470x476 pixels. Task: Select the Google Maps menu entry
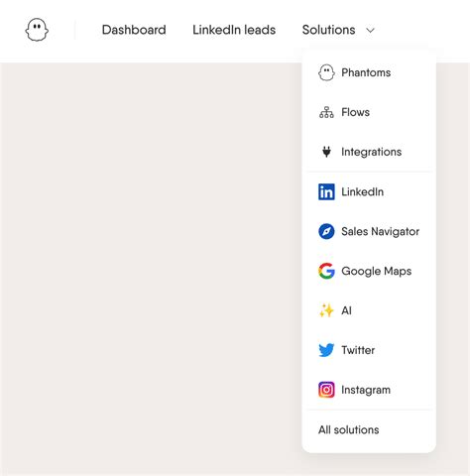coord(369,271)
